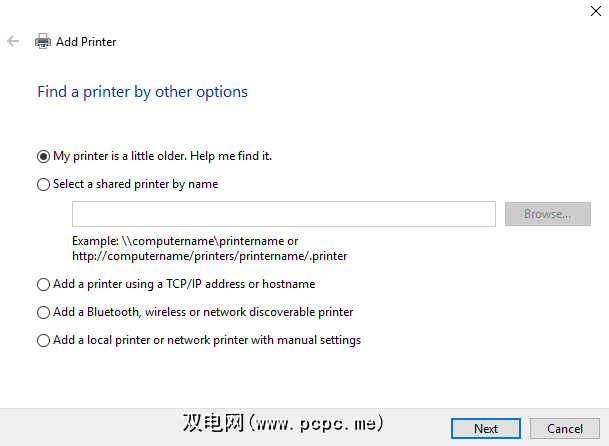Click the 'Select a shared printer by name' label text
This screenshot has height=446, width=609.
pos(135,184)
